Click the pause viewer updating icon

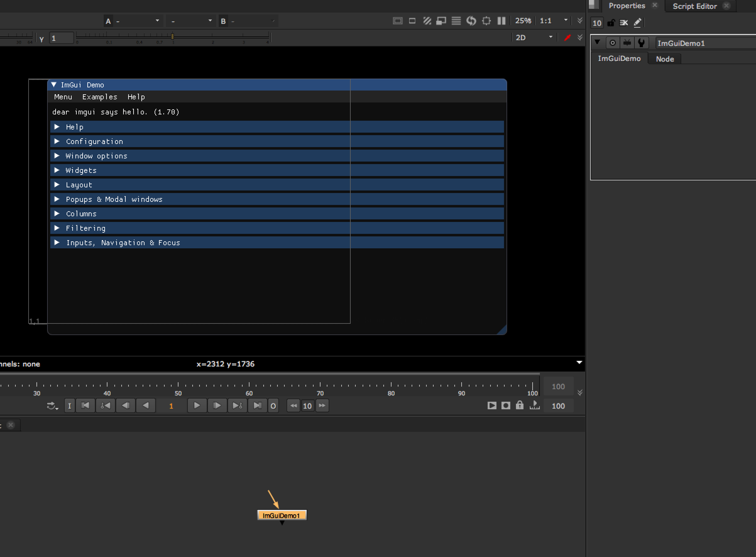pyautogui.click(x=501, y=21)
